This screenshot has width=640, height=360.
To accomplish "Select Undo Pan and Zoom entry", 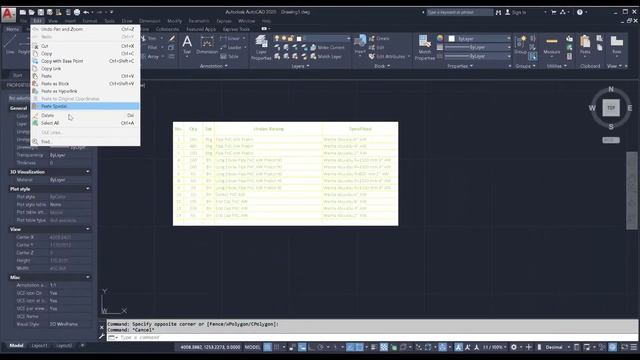I will (85, 29).
